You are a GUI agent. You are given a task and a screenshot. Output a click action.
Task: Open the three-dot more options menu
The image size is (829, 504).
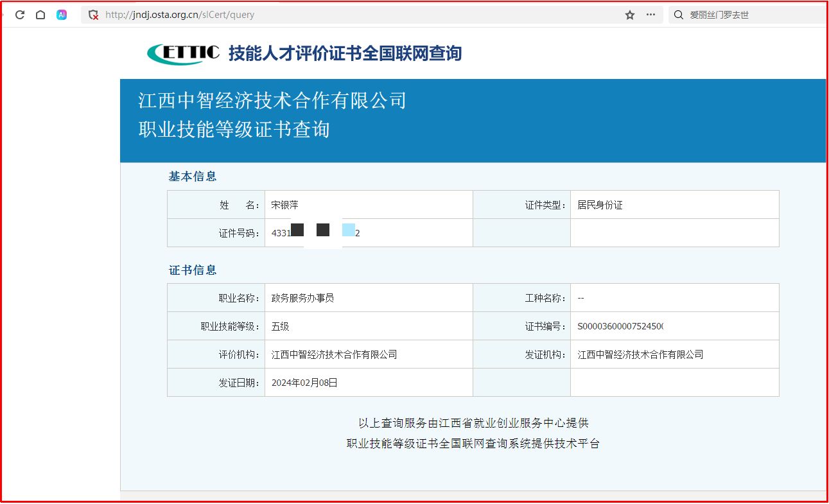tap(650, 15)
